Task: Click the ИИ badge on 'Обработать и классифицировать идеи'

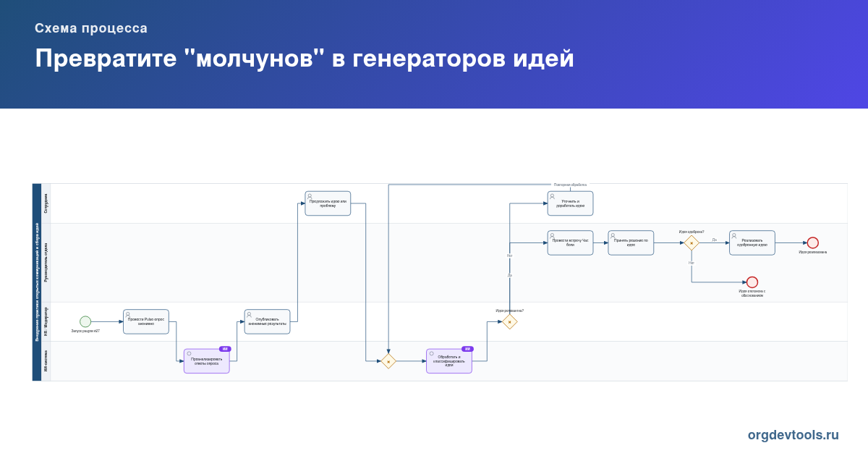Action: point(467,349)
